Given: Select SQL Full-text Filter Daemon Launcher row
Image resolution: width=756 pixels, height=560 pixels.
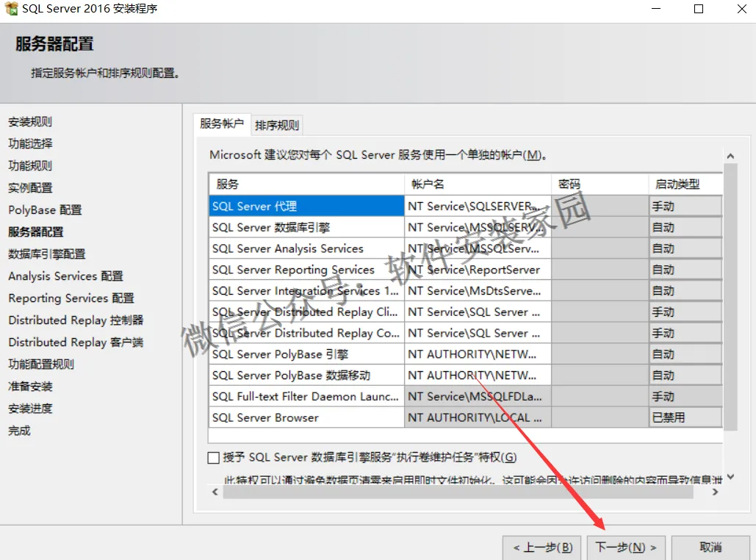Looking at the screenshot, I should point(306,397).
